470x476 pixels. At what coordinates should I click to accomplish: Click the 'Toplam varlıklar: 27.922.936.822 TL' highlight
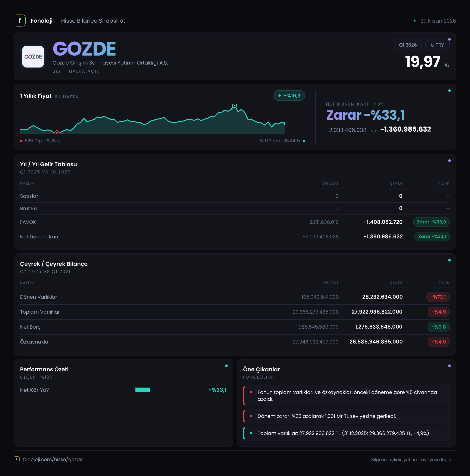point(346,433)
